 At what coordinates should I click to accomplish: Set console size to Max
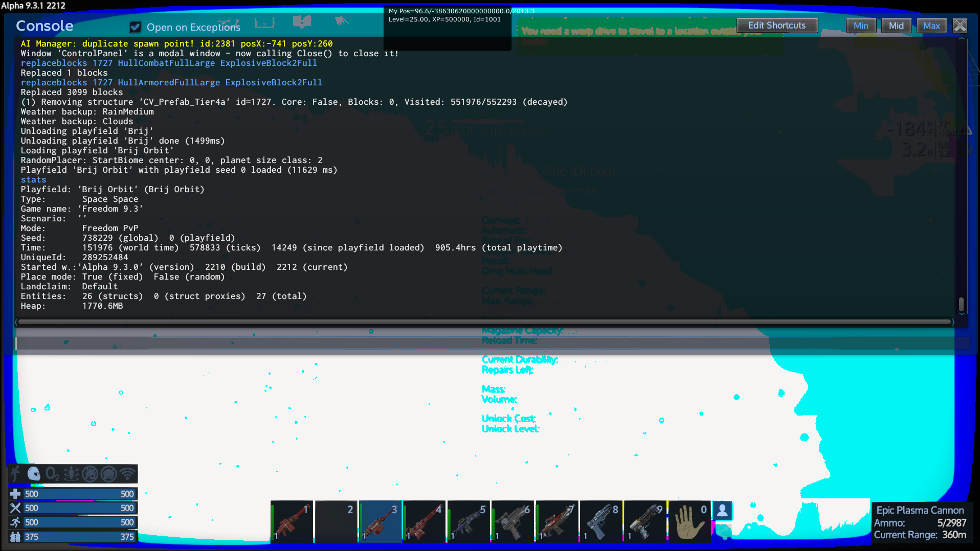(x=931, y=26)
